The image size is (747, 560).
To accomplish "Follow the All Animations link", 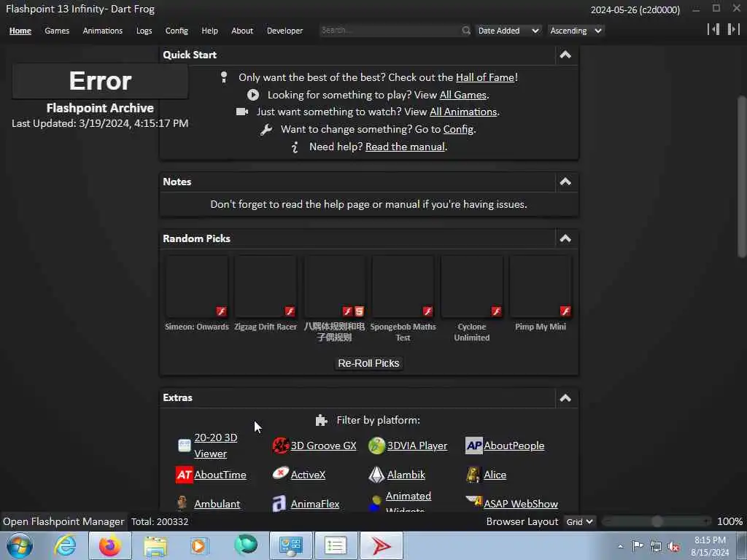I will click(x=463, y=112).
